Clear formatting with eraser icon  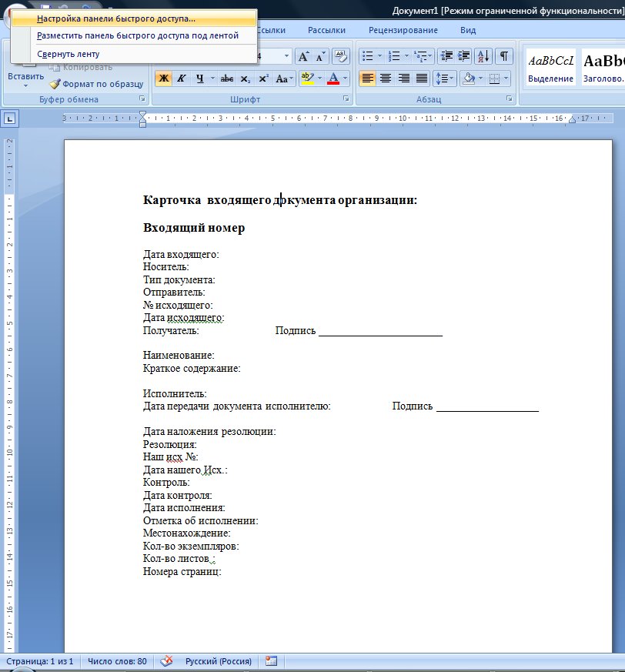[341, 56]
